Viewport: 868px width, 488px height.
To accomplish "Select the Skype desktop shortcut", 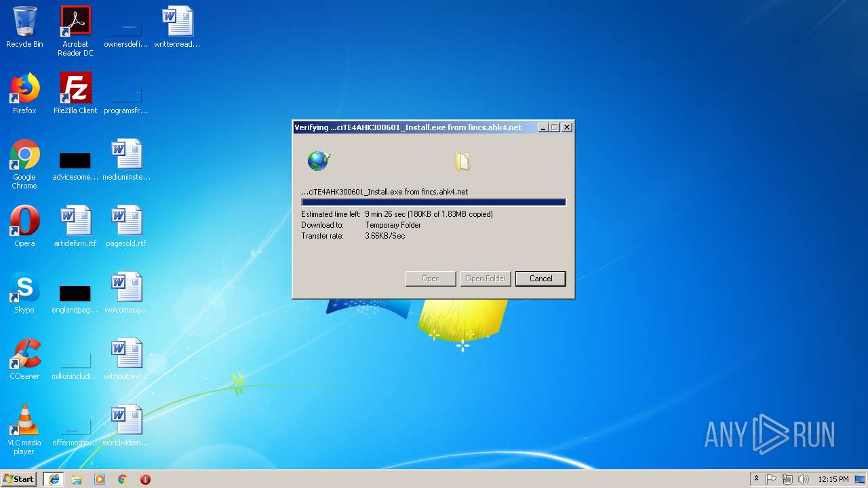I will click(24, 293).
